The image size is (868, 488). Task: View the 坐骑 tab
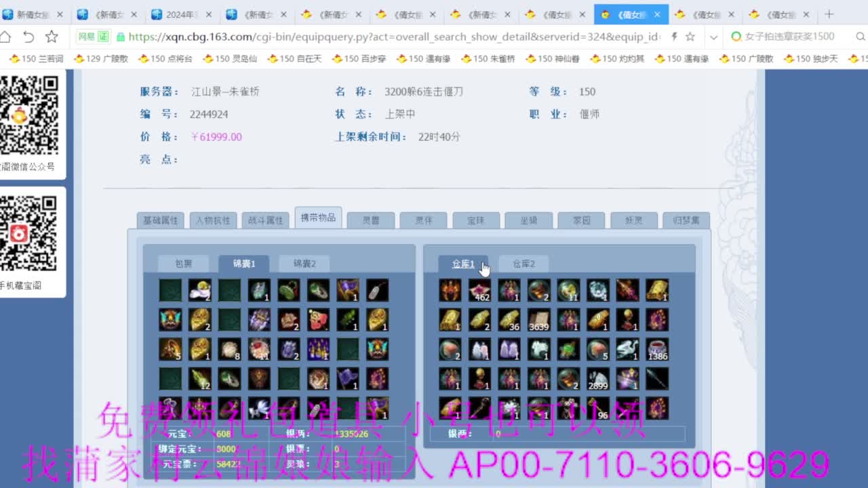pyautogui.click(x=529, y=220)
